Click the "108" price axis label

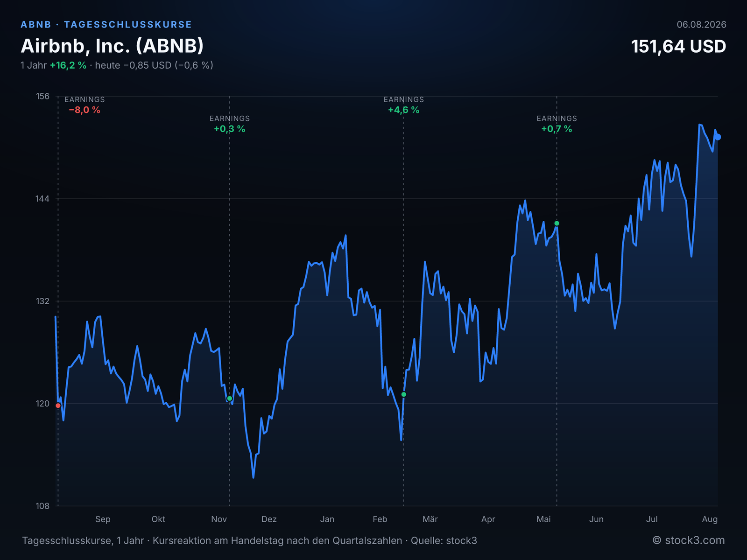pos(42,506)
